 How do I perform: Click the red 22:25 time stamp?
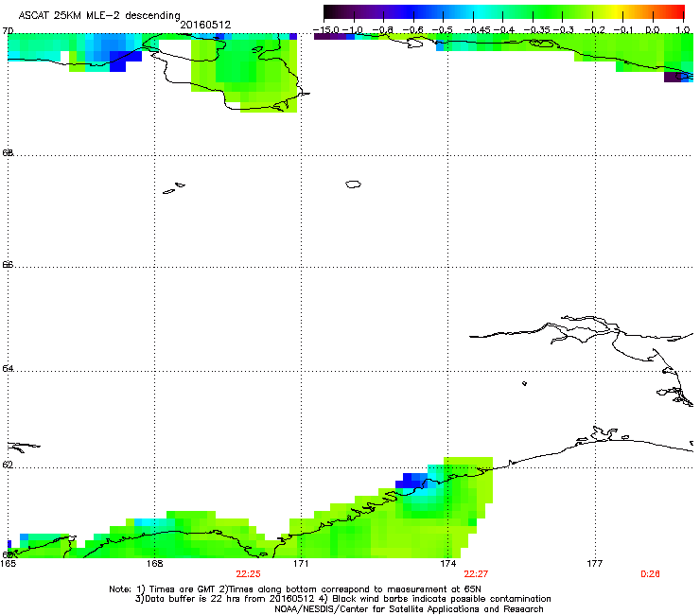coord(248,574)
